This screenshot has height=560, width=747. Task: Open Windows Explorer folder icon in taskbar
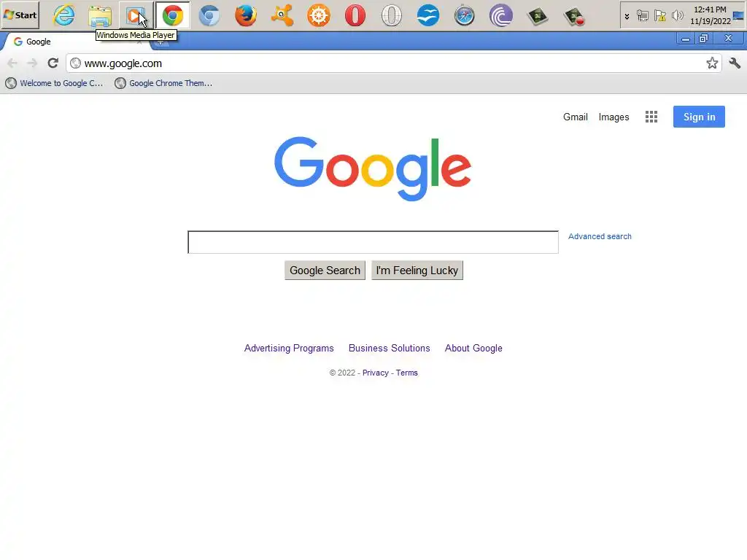click(x=100, y=16)
